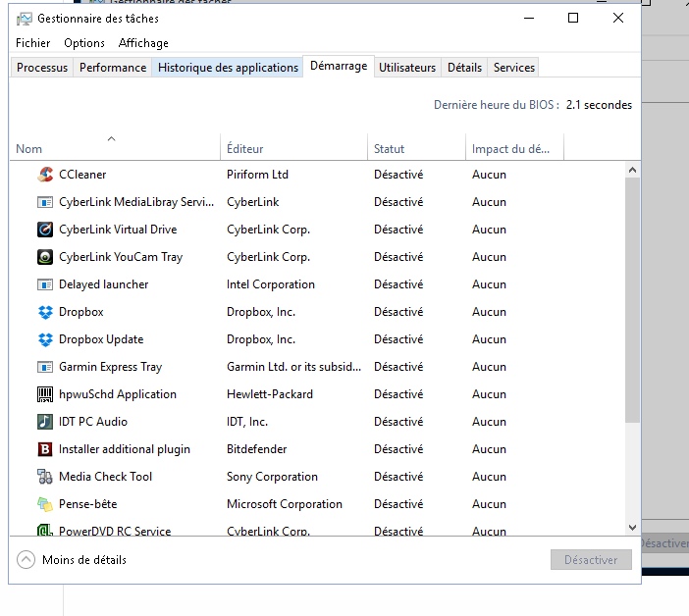Click the 2.1 secondes BIOS time value
This screenshot has width=689, height=616.
[x=599, y=105]
